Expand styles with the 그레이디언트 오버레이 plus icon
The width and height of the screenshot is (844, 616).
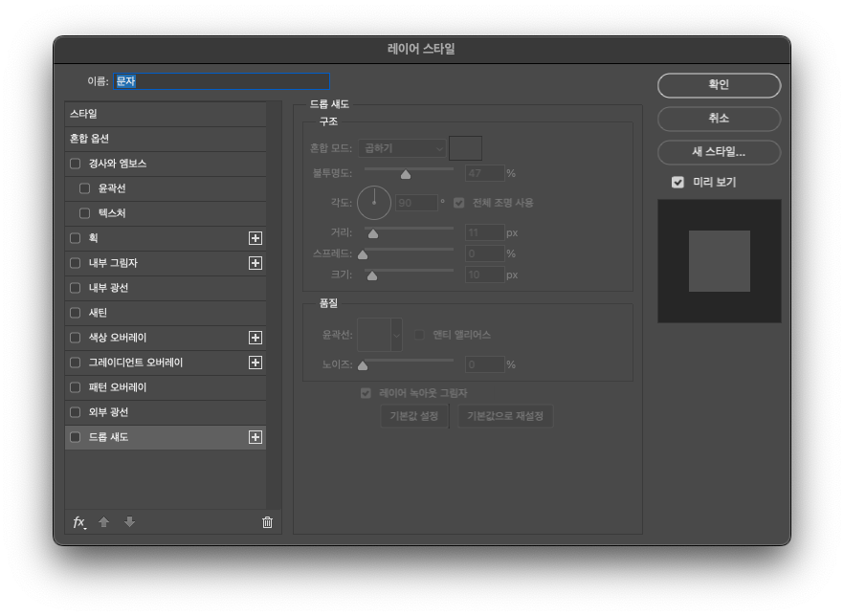[x=256, y=362]
